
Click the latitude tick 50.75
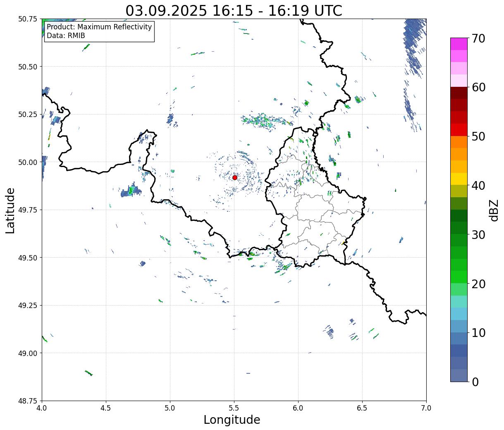pyautogui.click(x=28, y=19)
